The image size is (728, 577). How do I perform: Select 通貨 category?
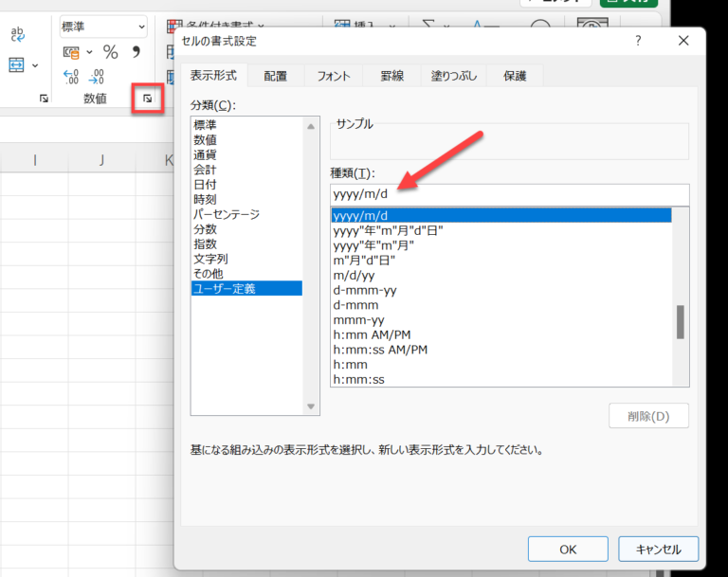point(246,154)
